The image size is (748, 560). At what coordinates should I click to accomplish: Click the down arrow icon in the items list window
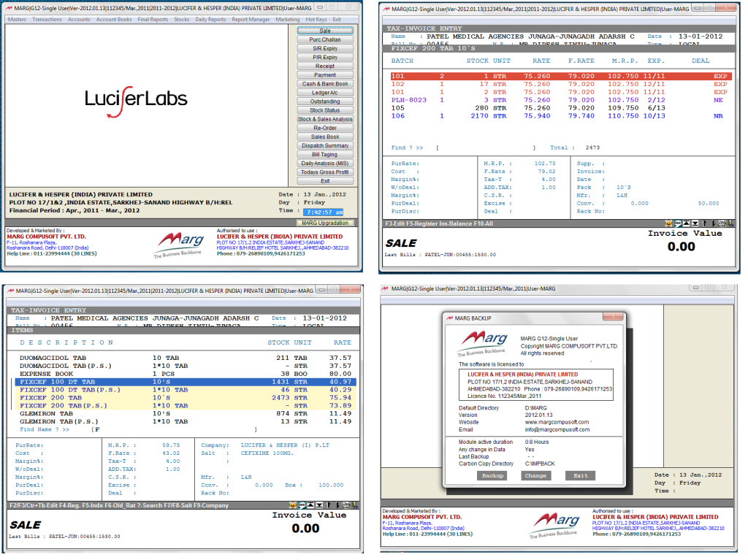[337, 505]
